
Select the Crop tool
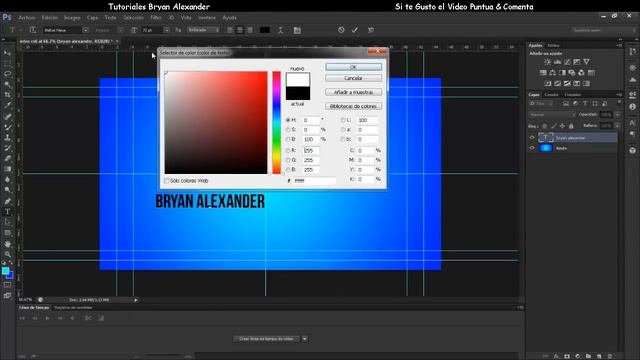point(7,95)
